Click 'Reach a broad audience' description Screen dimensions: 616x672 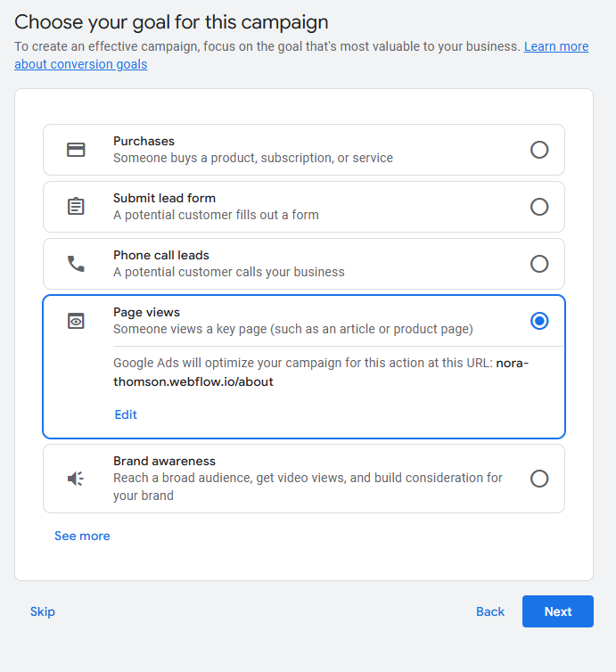tap(308, 487)
